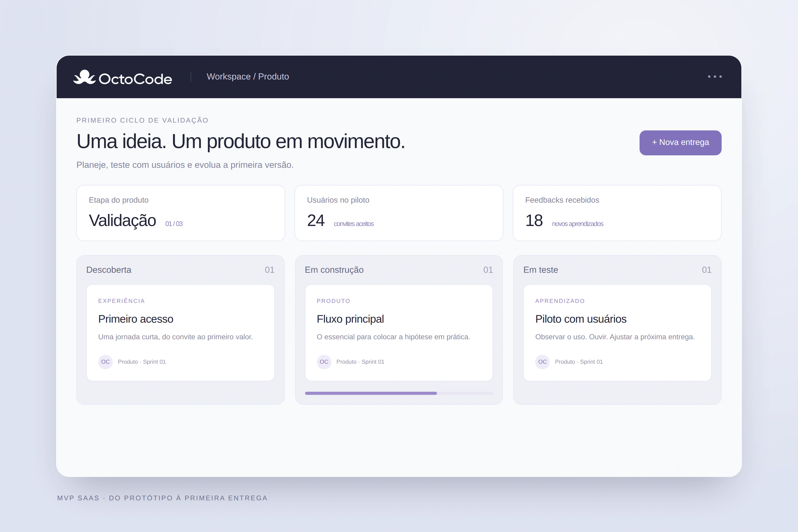Click Produto · Sprint 01 under Primeiro acesso
This screenshot has width=798, height=532.
[x=142, y=362]
